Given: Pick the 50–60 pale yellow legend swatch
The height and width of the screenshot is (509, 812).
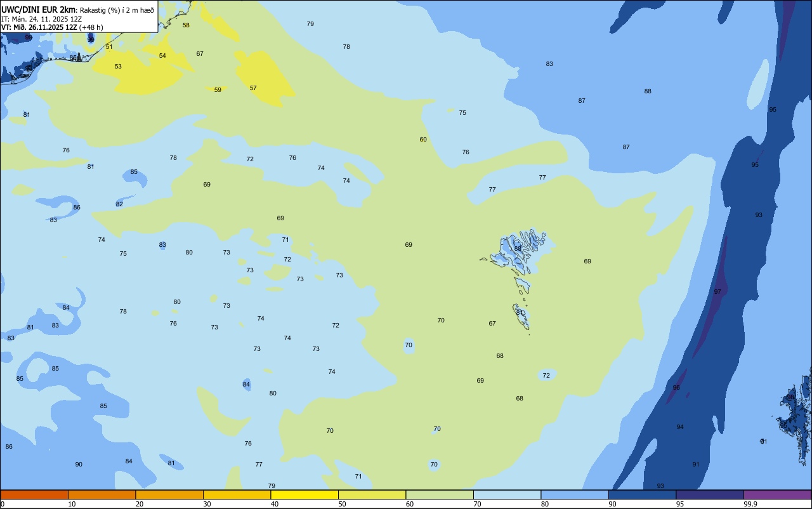Looking at the screenshot, I should [x=372, y=494].
